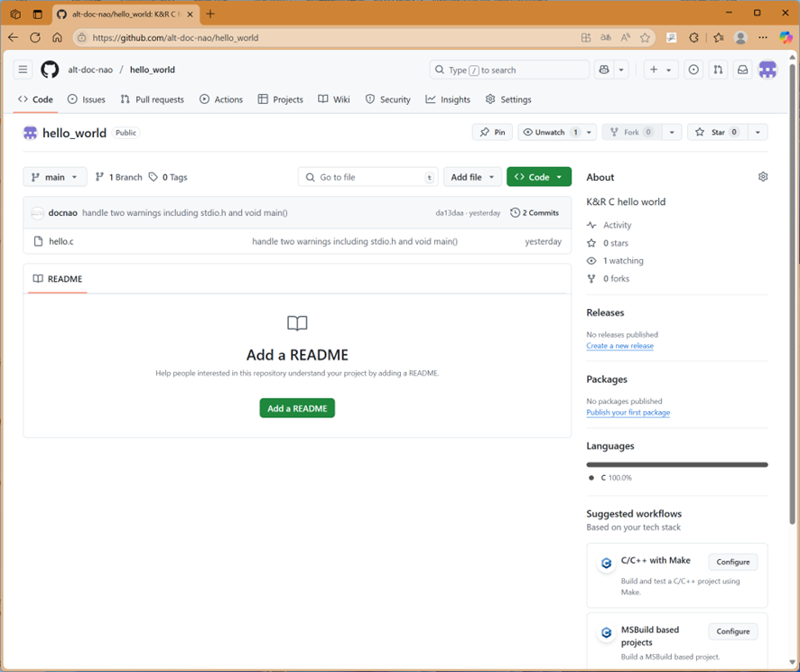Star the hello_world repository
This screenshot has width=800, height=672.
[x=717, y=132]
